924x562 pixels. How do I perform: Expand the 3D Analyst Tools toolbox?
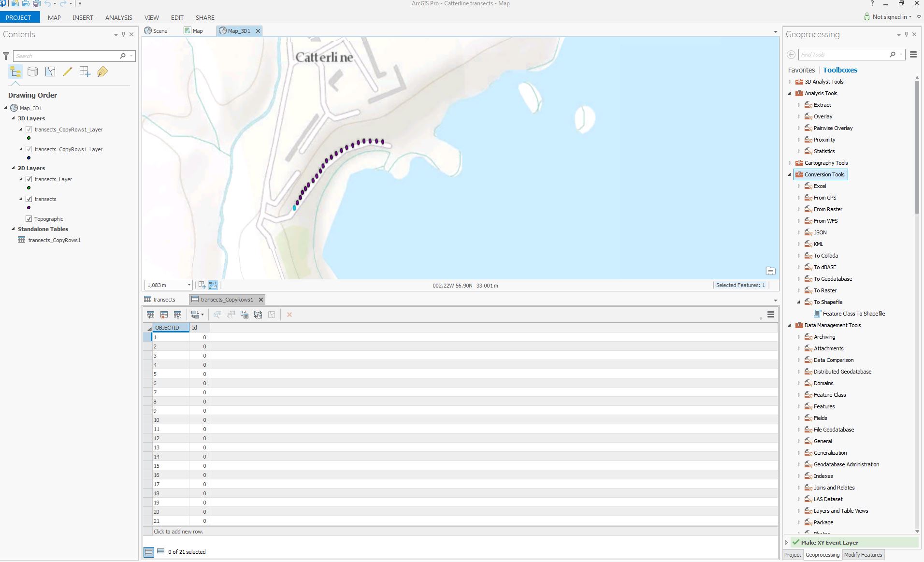pos(790,82)
